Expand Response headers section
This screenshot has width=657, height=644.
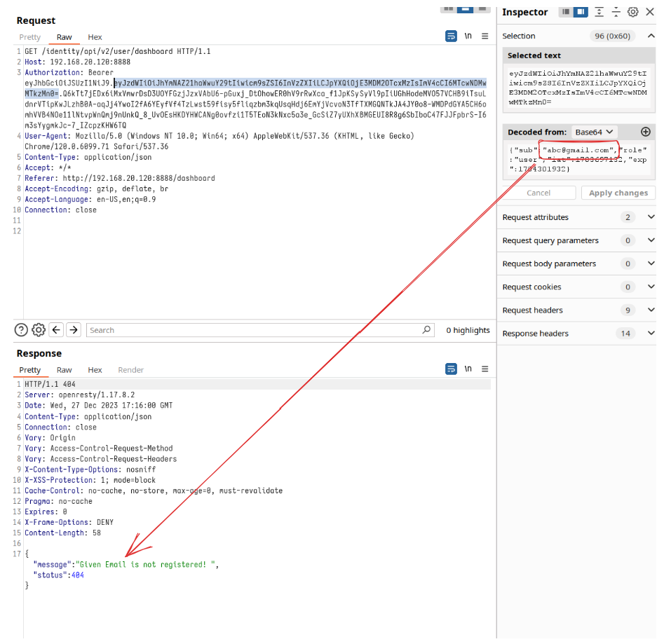[x=651, y=334]
